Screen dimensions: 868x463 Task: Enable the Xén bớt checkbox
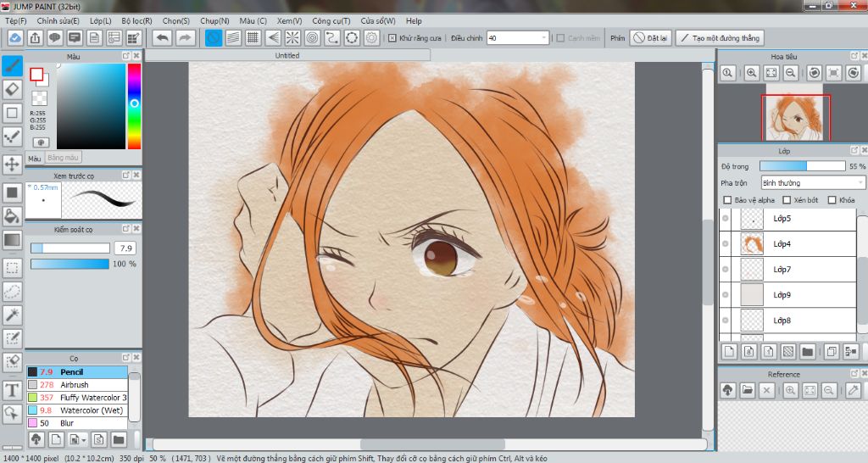click(787, 200)
